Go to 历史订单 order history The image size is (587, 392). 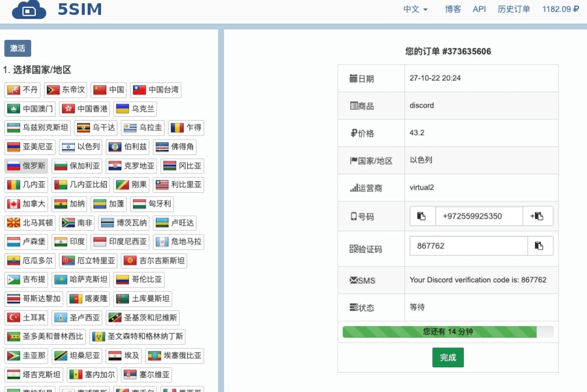point(513,9)
